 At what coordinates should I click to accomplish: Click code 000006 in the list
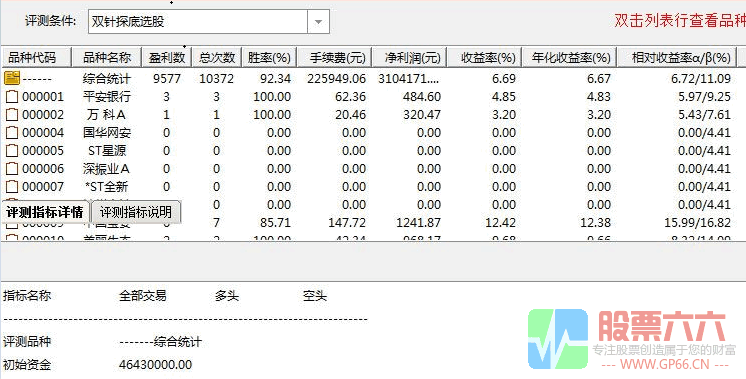(43, 169)
